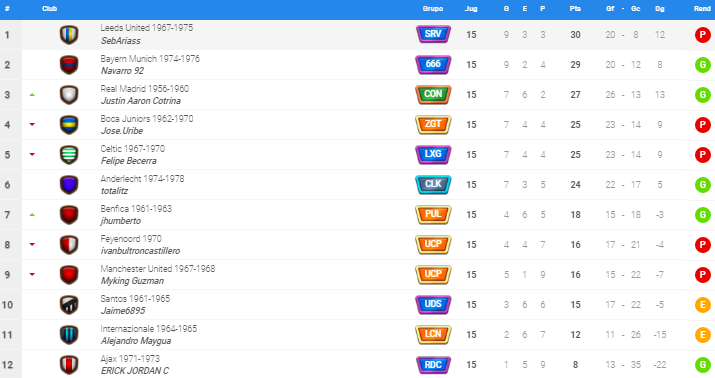Select the Santos black-and-white shield icon

69,305
